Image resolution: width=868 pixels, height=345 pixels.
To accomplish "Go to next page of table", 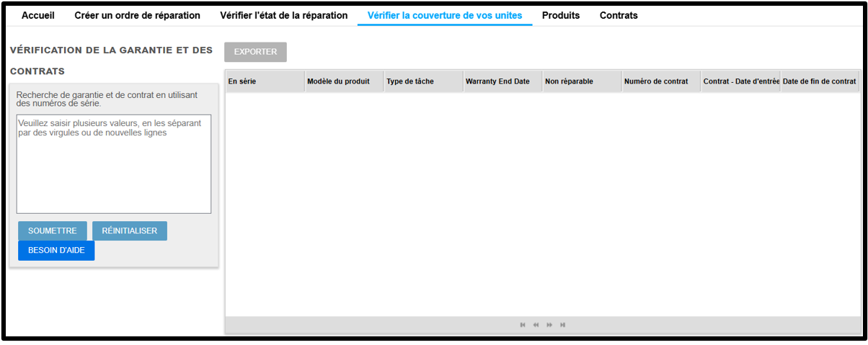I will 549,325.
